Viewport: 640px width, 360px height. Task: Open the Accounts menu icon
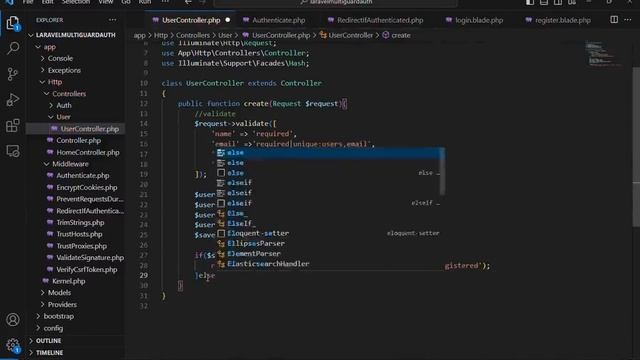[13, 320]
